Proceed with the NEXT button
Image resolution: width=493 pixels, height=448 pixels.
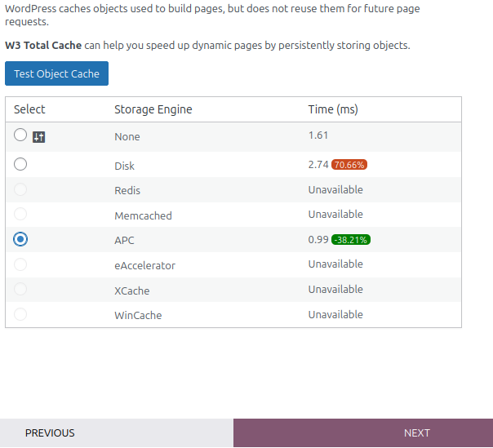(x=363, y=433)
